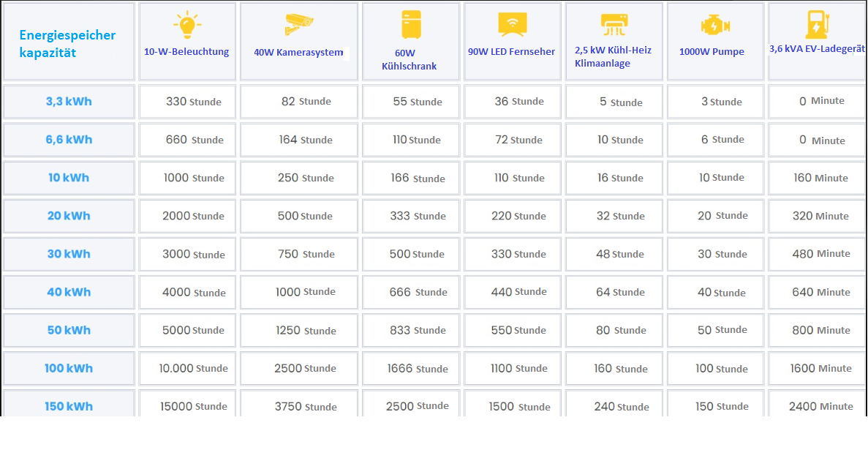The width and height of the screenshot is (868, 450).
Task: Select the 10 kWh capacity row
Action: [69, 178]
